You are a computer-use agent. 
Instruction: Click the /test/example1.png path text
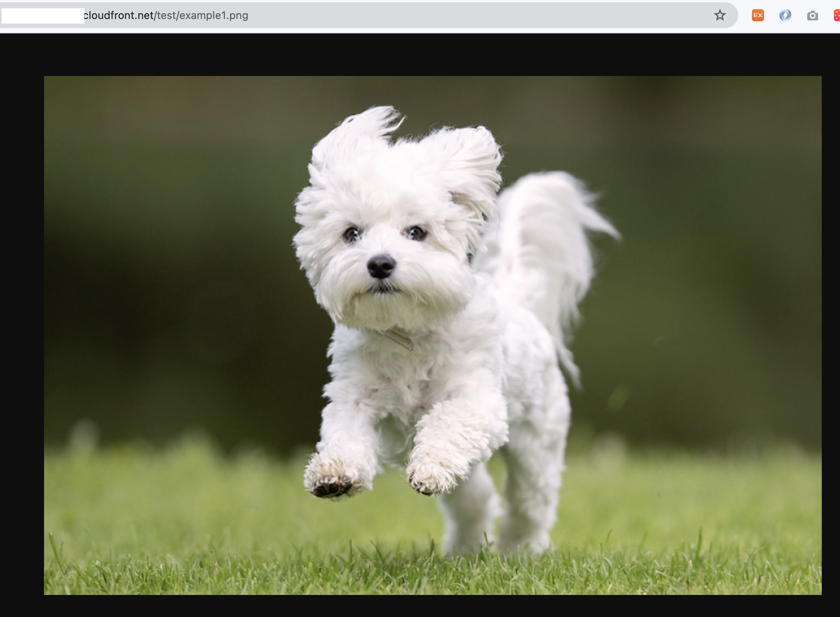(201, 16)
